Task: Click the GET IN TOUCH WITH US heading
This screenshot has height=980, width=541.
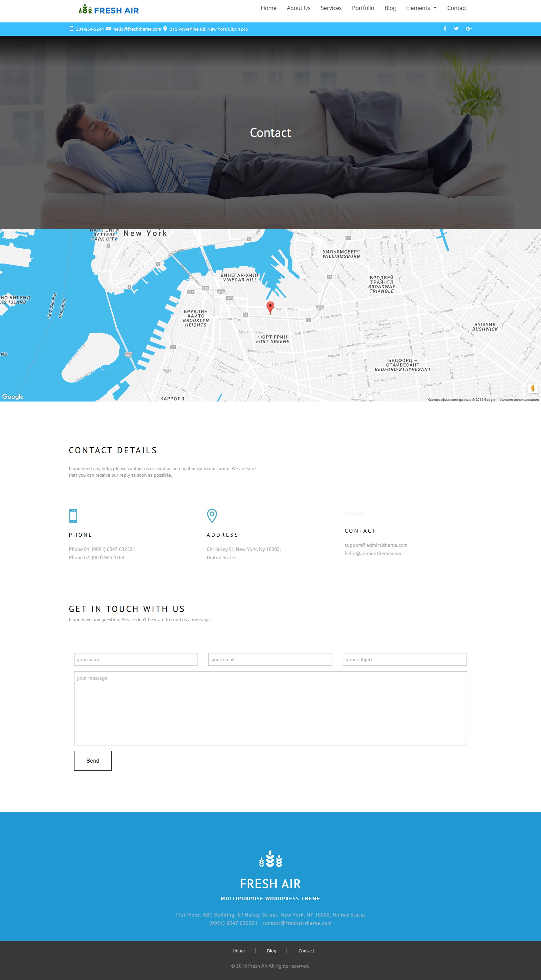Action: [x=127, y=609]
